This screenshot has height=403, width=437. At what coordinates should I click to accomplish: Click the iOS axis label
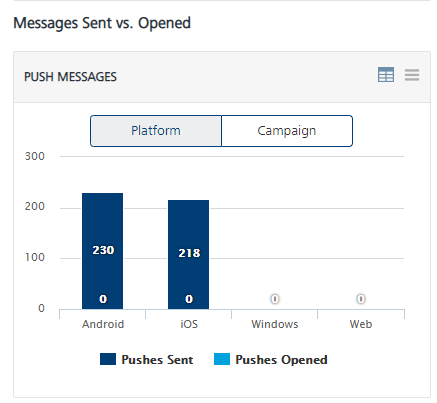click(x=189, y=324)
